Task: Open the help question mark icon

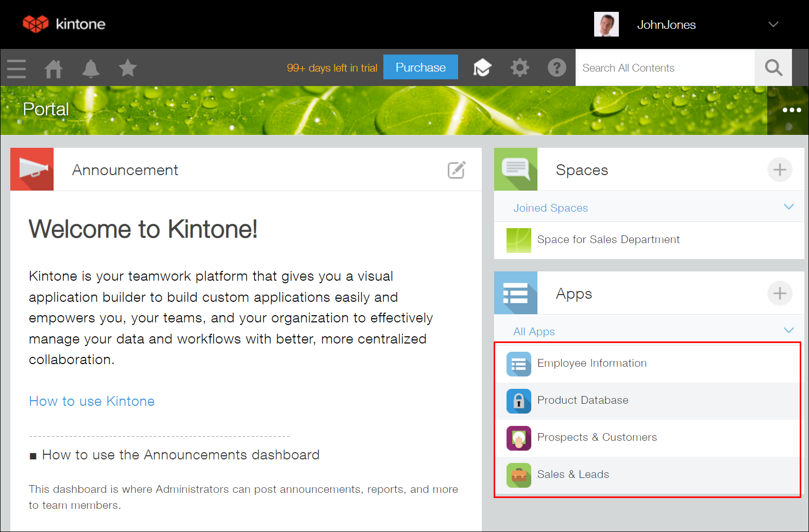Action: (557, 67)
